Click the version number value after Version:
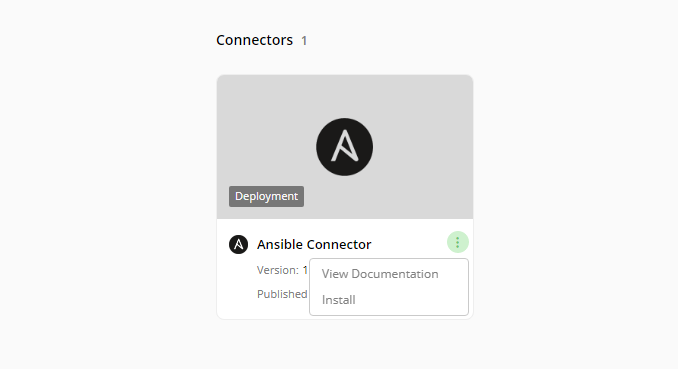Viewport: 678px width, 369px height. coord(305,270)
